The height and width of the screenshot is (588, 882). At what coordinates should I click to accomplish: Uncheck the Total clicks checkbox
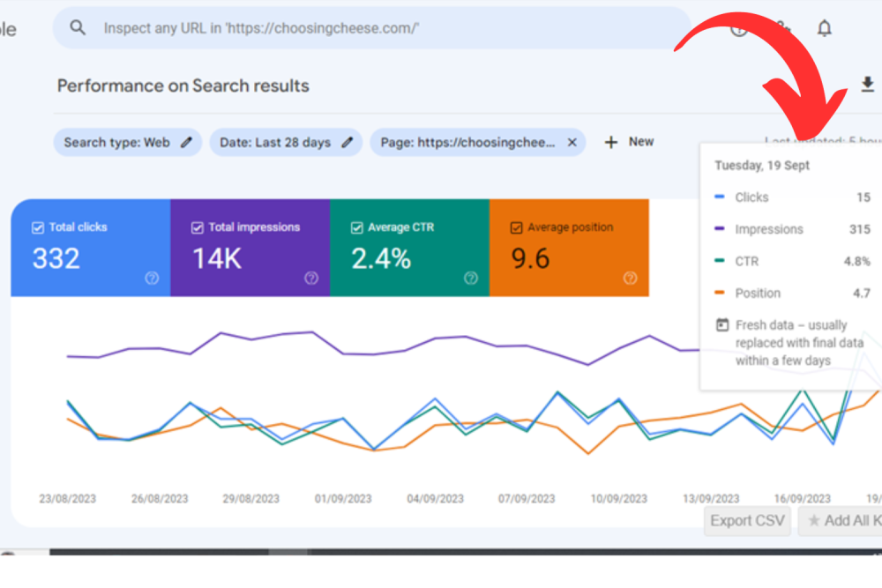pyautogui.click(x=38, y=227)
